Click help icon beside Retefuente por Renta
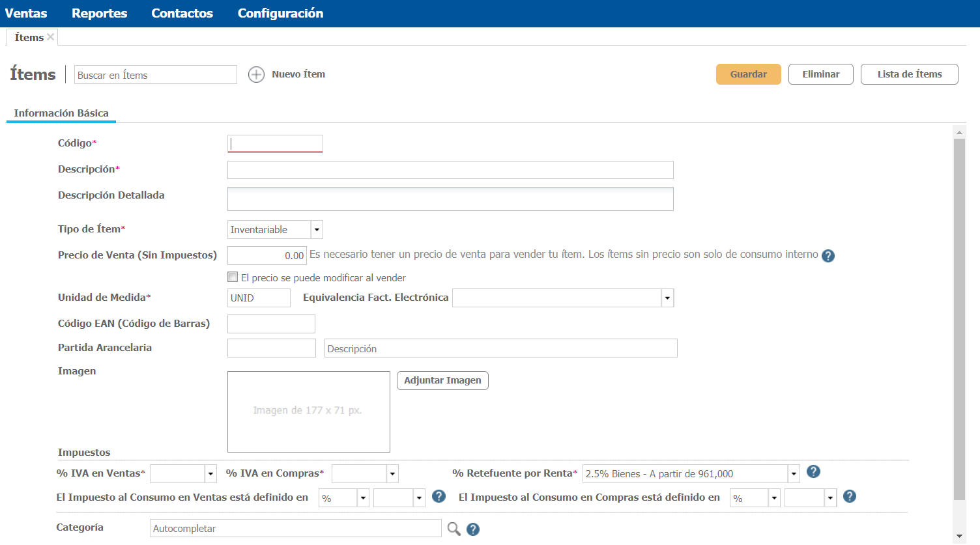This screenshot has height=545, width=980. point(813,472)
